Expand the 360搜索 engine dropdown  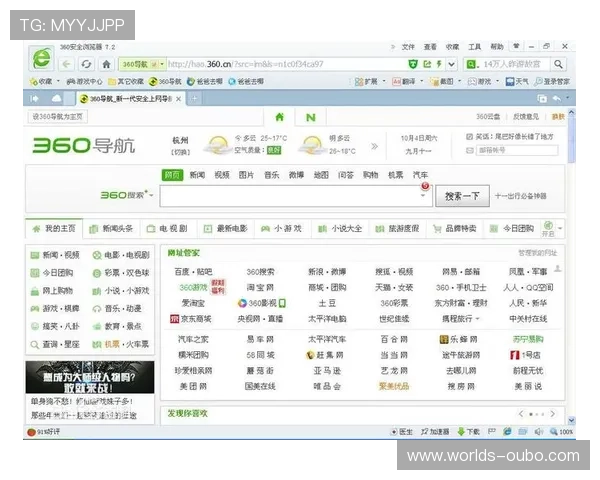click(152, 195)
